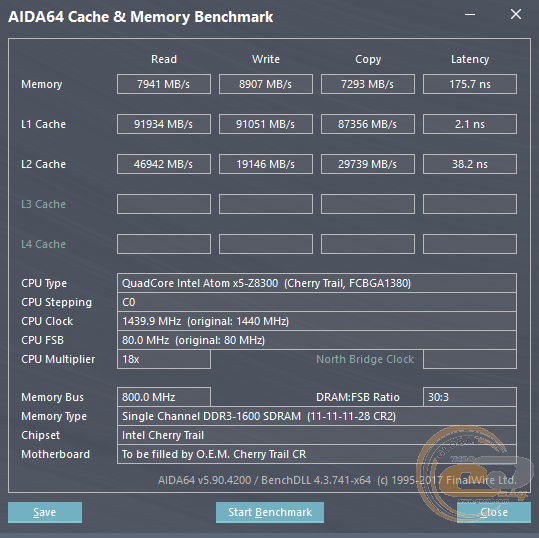Click the CPU Clock field 1439.9 MHz

point(317,321)
